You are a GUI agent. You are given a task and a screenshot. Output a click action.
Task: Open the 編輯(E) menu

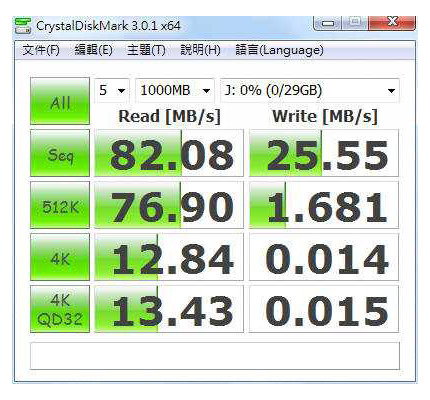93,50
